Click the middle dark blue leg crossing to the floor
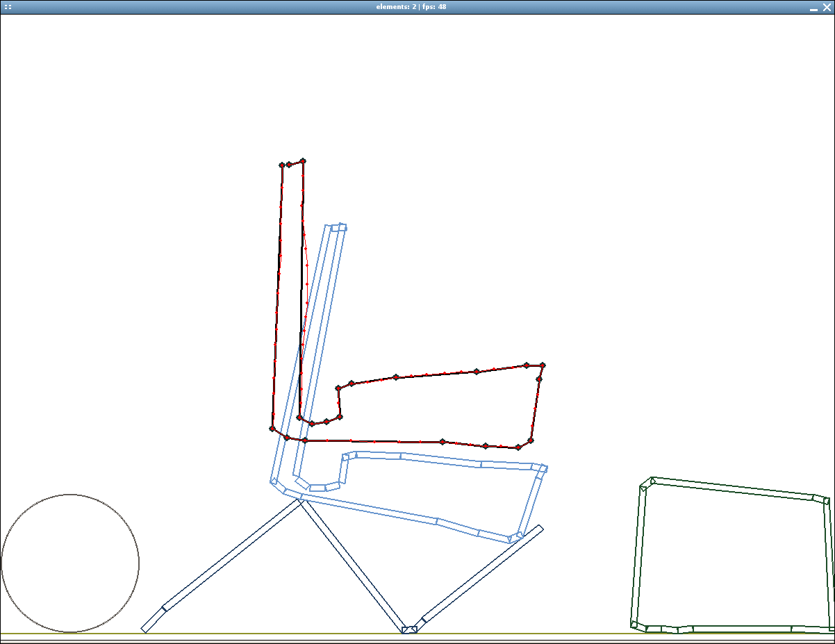 click(353, 566)
